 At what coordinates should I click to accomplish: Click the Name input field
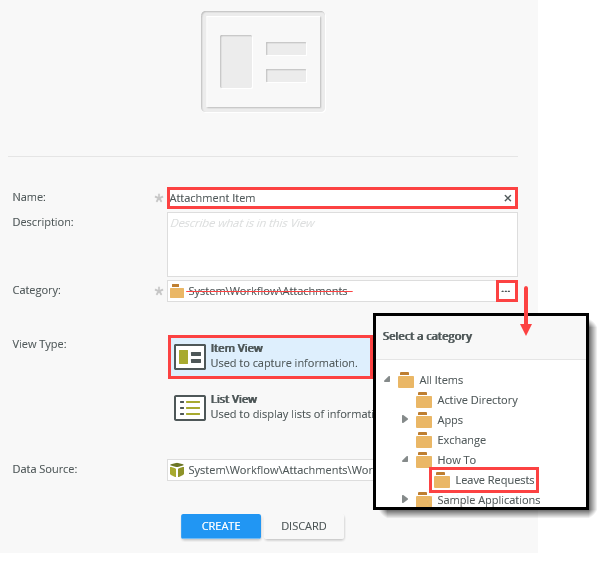pyautogui.click(x=342, y=198)
